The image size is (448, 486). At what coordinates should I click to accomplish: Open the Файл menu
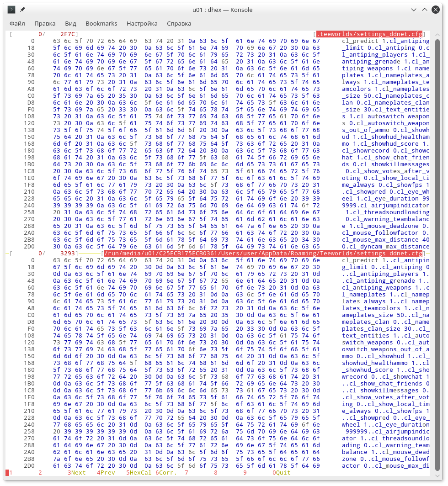(17, 24)
